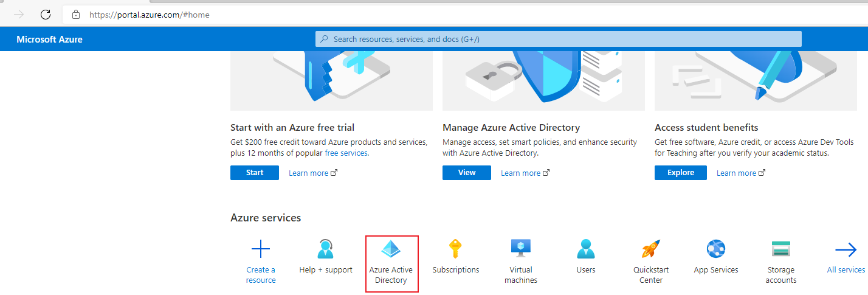Open Users service icon
This screenshot has height=295, width=868.
point(586,249)
